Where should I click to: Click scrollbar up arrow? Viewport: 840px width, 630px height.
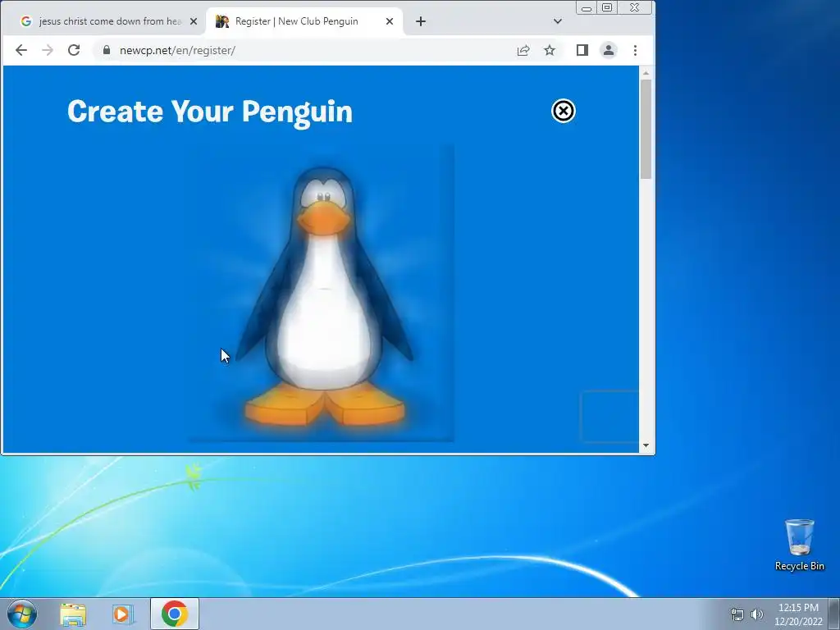[x=646, y=73]
